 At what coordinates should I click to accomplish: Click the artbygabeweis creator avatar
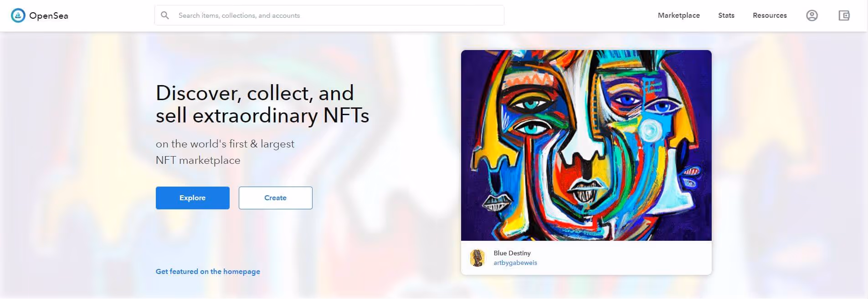pos(478,258)
